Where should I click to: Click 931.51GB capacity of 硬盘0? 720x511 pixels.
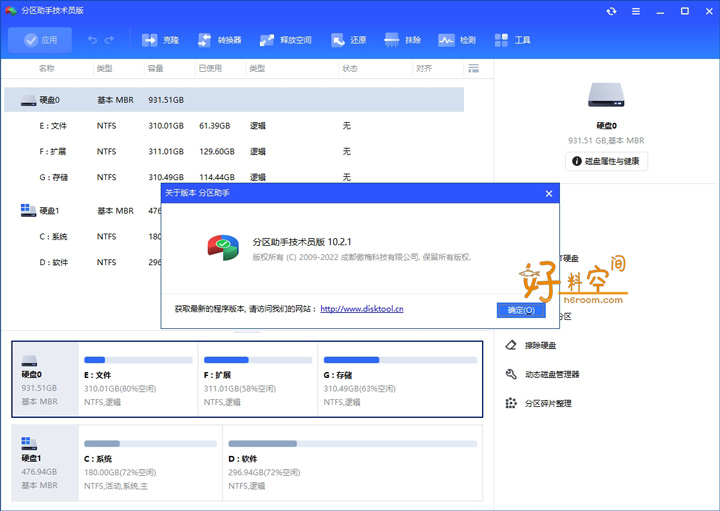tap(166, 100)
